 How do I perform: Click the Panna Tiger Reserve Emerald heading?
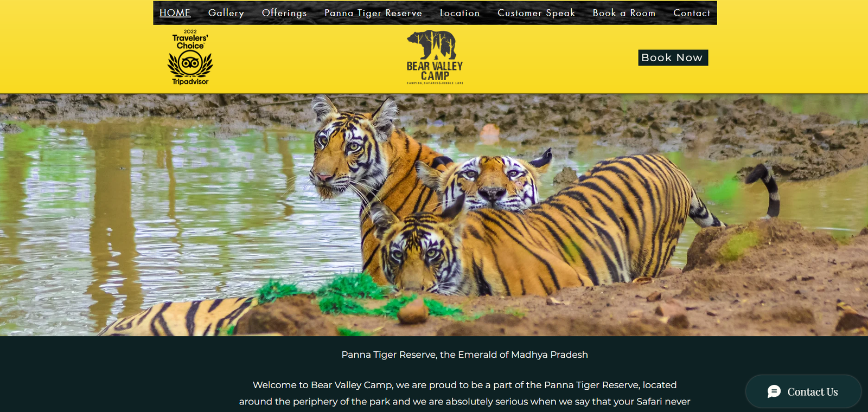[465, 355]
